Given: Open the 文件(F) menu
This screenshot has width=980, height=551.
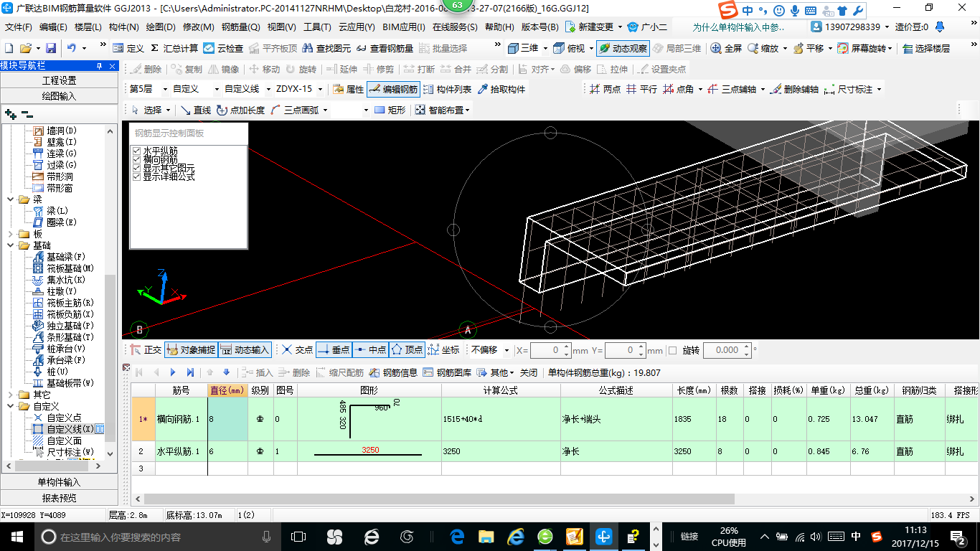Looking at the screenshot, I should click(x=18, y=27).
